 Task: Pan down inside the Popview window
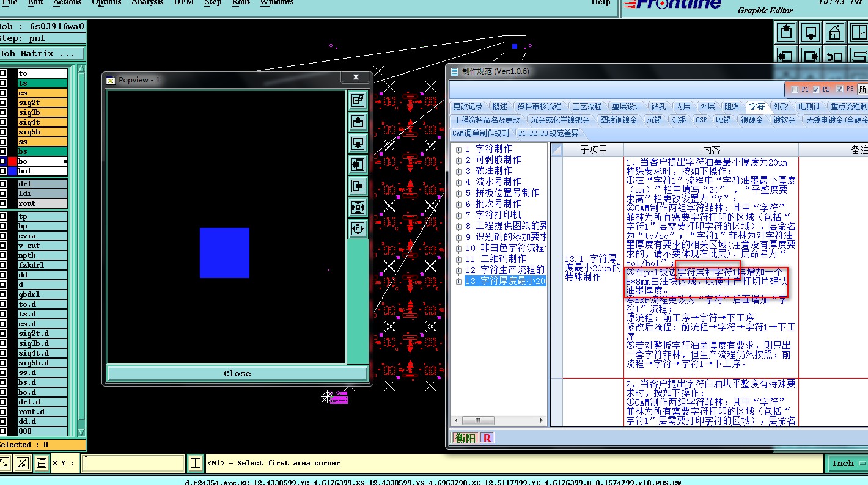click(358, 144)
